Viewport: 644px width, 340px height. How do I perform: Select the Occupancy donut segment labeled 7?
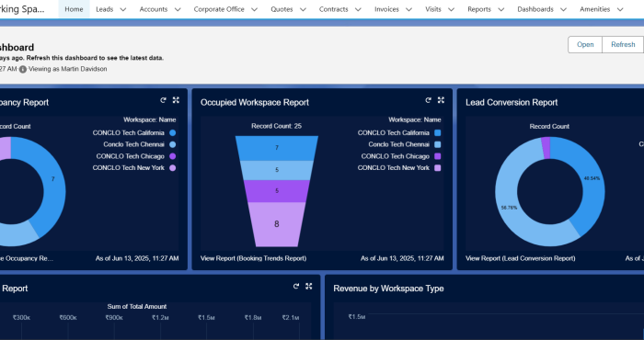53,179
